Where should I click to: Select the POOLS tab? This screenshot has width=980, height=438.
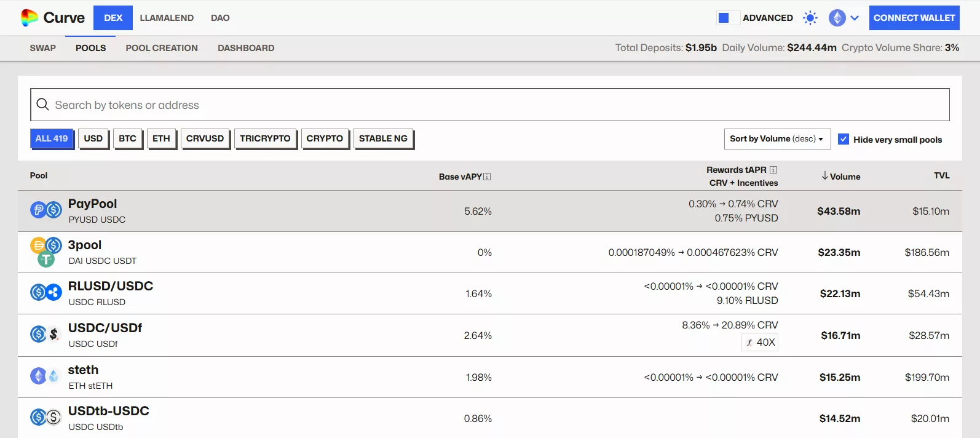click(x=91, y=48)
